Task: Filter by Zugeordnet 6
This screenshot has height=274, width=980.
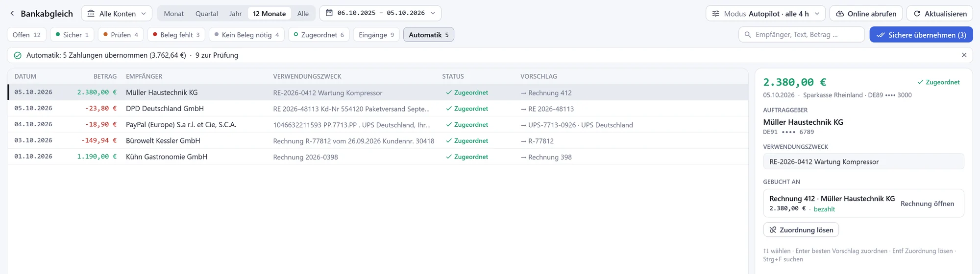Action: coord(319,35)
